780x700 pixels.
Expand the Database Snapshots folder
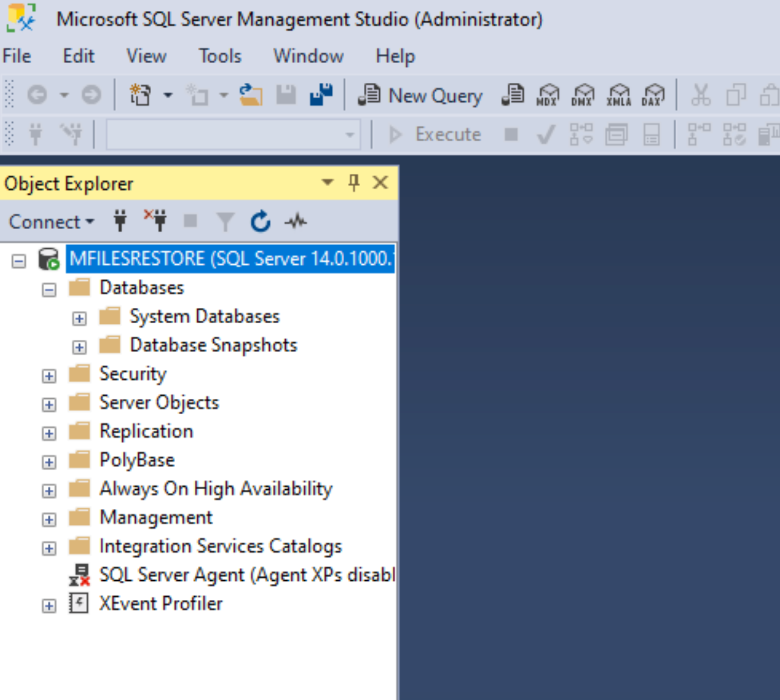coord(79,347)
